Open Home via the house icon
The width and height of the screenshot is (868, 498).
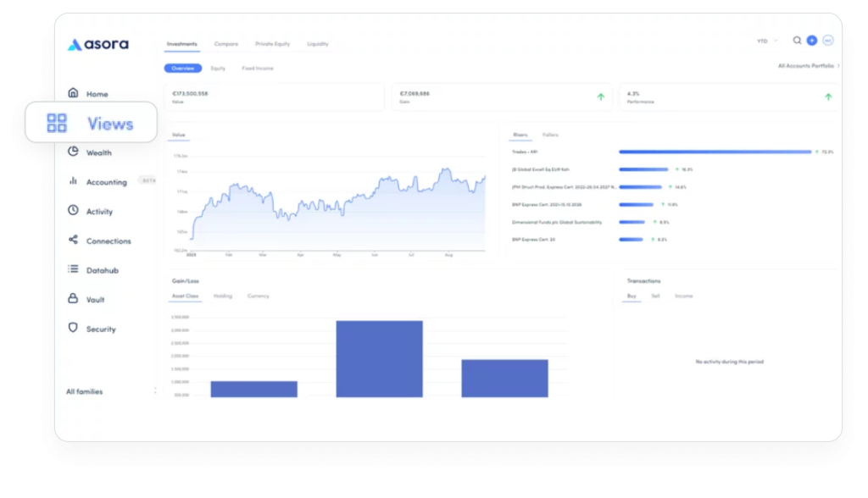coord(73,93)
